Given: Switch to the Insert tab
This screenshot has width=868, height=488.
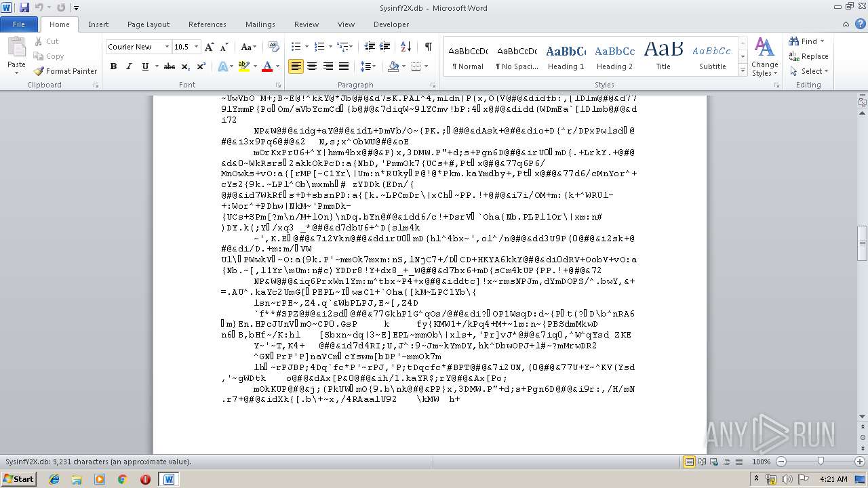Looking at the screenshot, I should click(98, 24).
